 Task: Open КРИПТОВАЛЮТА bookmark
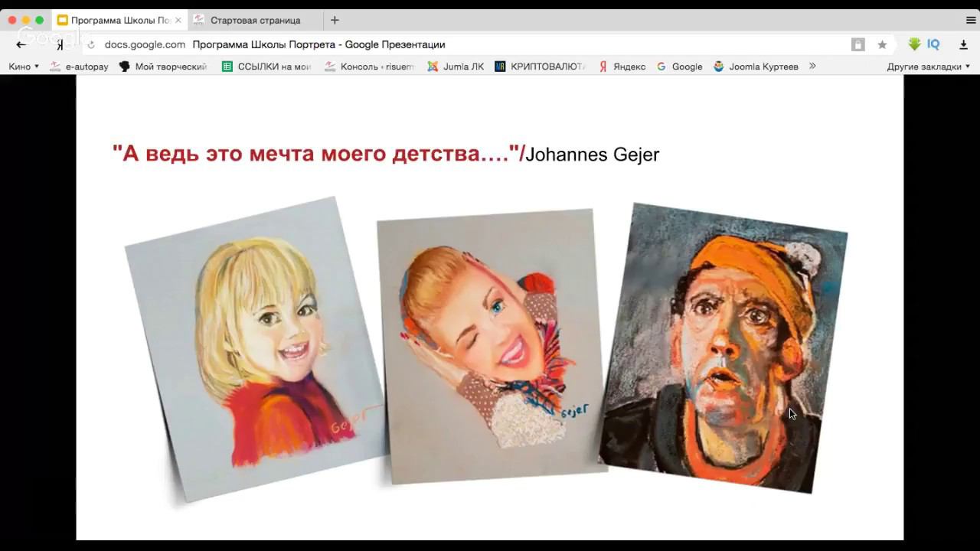(x=541, y=67)
